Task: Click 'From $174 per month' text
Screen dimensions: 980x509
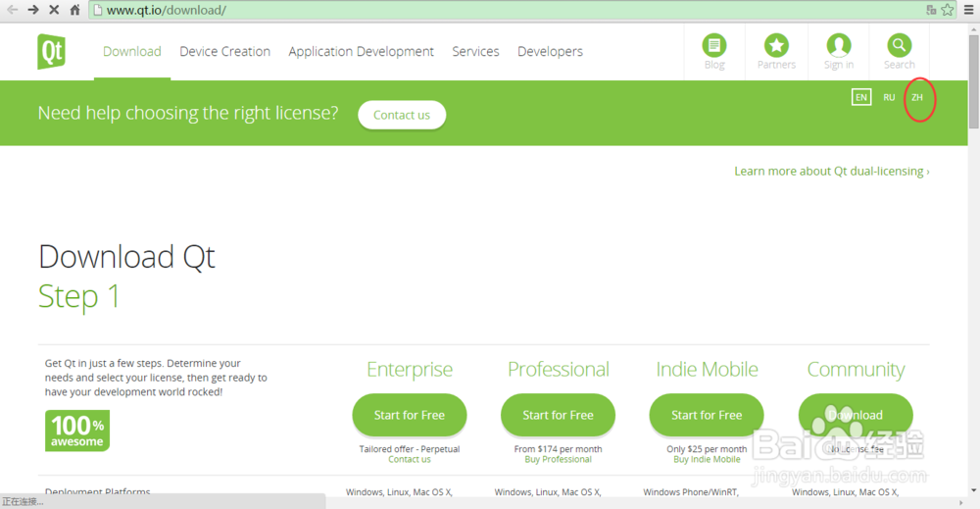Action: click(x=559, y=449)
